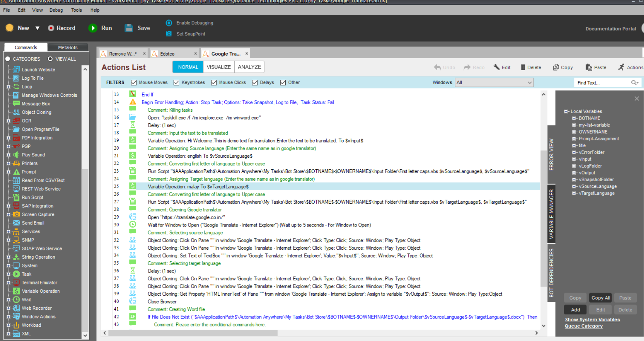Uncheck the Mouse Moves filter

click(134, 82)
